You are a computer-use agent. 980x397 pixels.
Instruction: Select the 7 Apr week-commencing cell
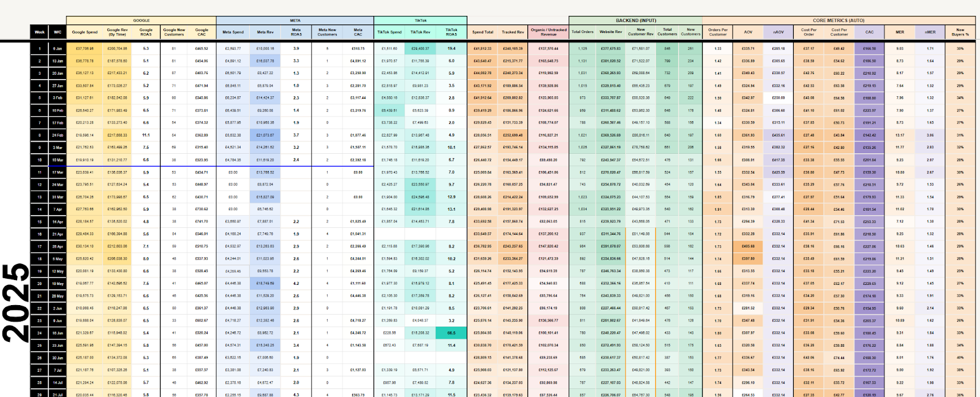[58, 210]
